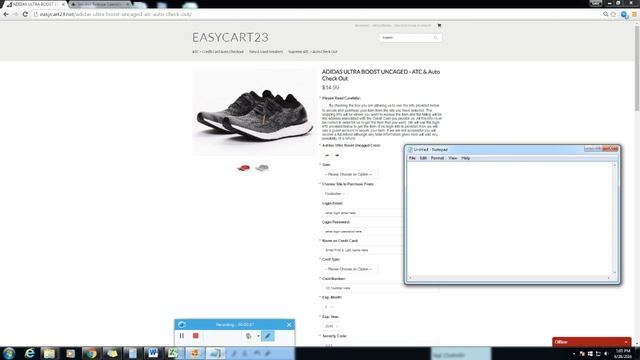The height and width of the screenshot is (360, 640).
Task: Open the shopping cart icon
Action: coord(439,25)
